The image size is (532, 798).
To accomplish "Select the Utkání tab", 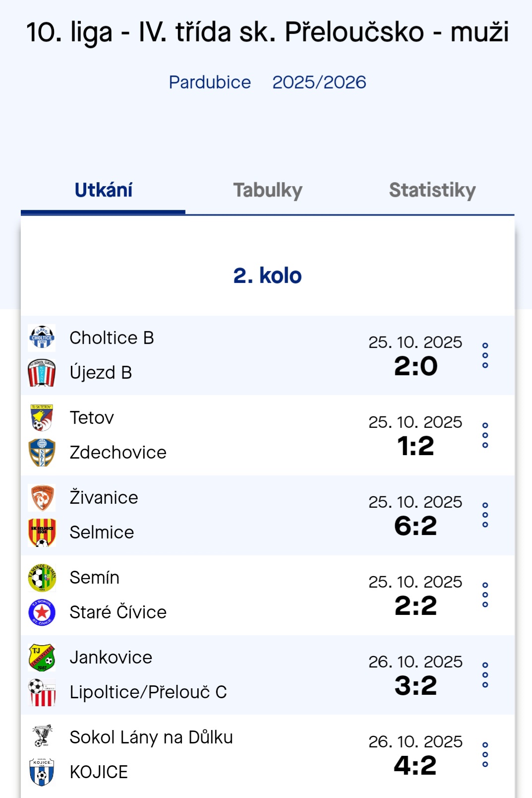I will point(103,191).
